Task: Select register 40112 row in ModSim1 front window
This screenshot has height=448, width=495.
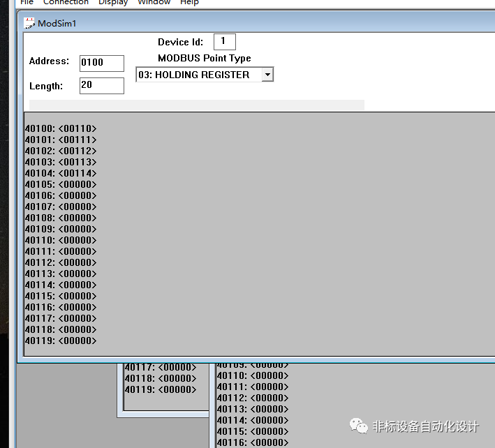Action: [x=61, y=262]
